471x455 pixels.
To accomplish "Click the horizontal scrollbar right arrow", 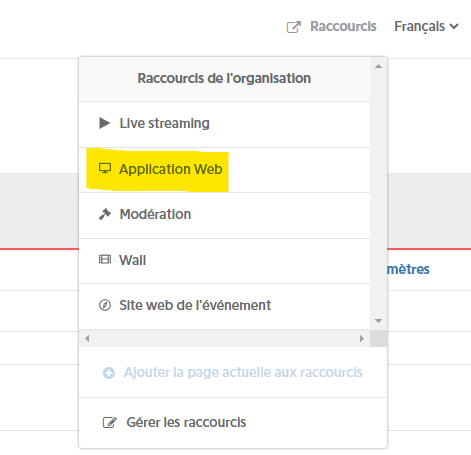I will click(x=362, y=338).
